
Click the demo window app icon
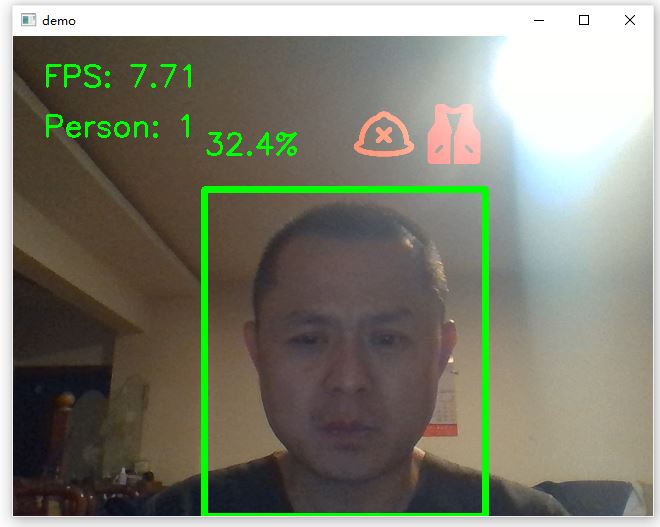29,20
